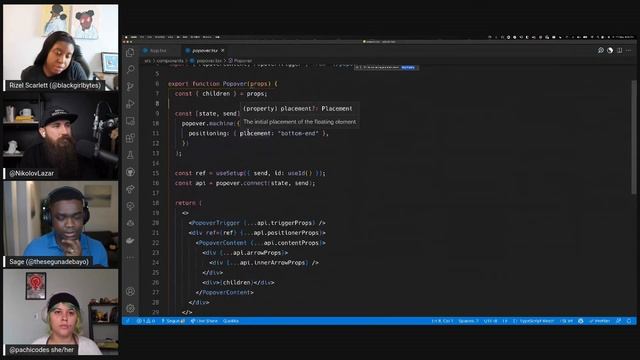Click Sage's video thumbnail
Image resolution: width=640 pixels, height=360 pixels.
61,224
